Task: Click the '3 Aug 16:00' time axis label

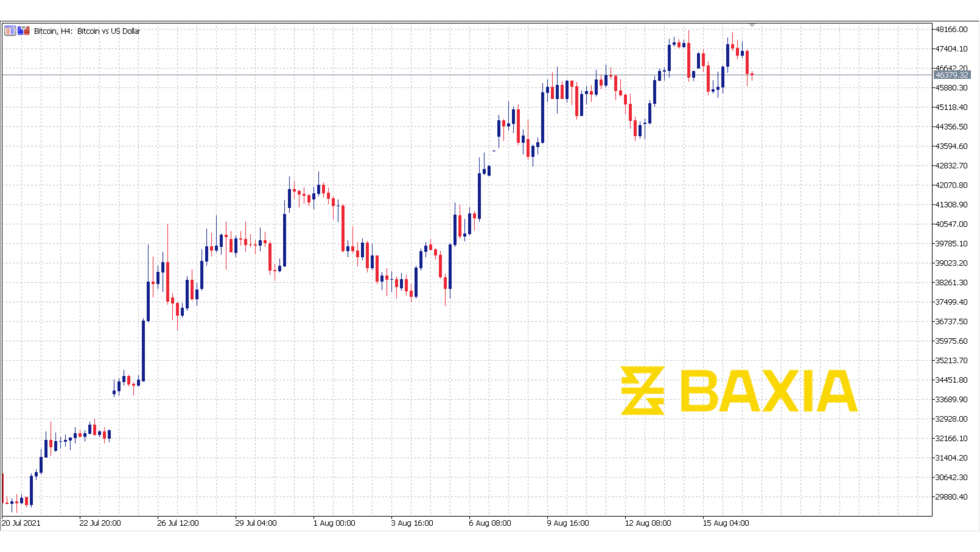Action: tap(412, 523)
